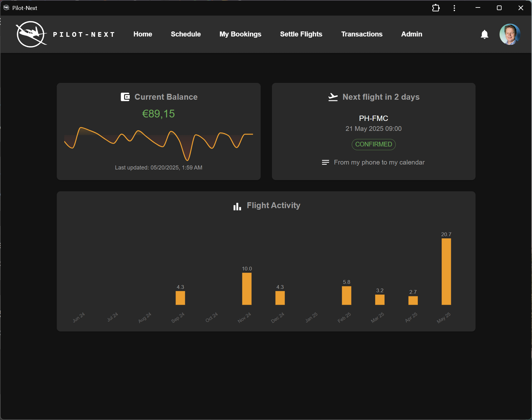View the Transactions page
This screenshot has width=532, height=420.
click(x=362, y=34)
